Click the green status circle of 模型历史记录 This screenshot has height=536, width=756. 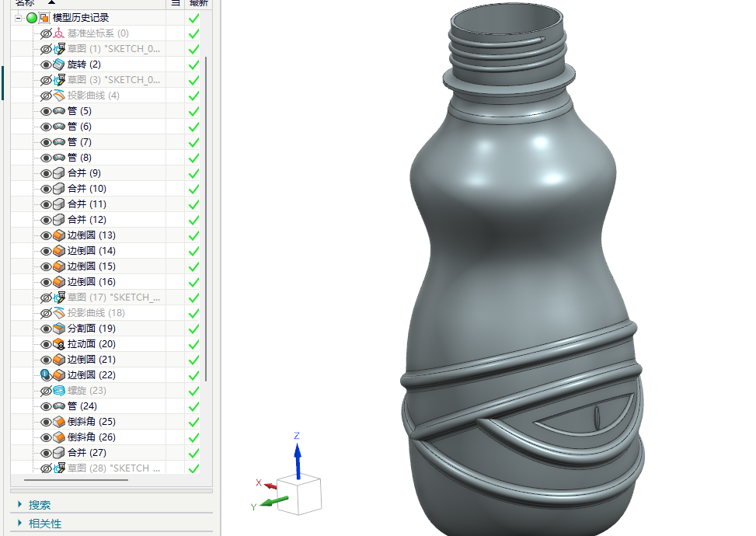[x=32, y=19]
